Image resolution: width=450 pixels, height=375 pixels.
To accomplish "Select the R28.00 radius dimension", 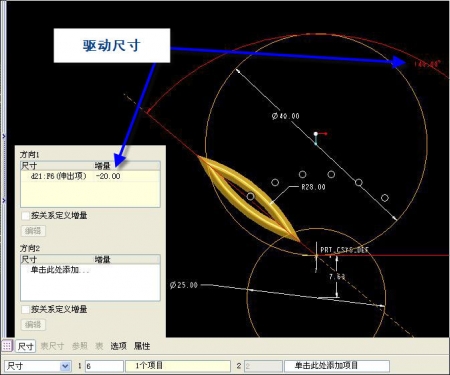I will [313, 187].
